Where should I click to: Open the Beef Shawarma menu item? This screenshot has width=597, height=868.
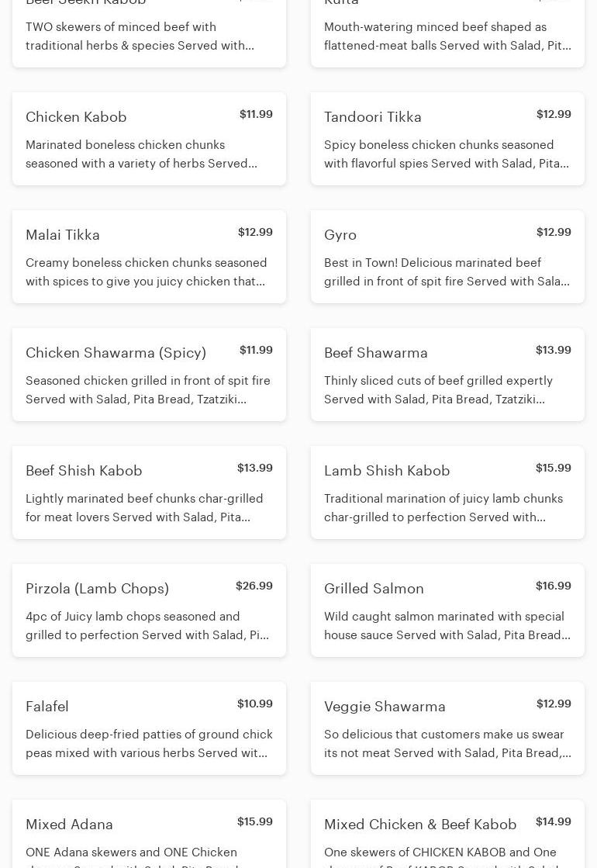[x=376, y=353]
